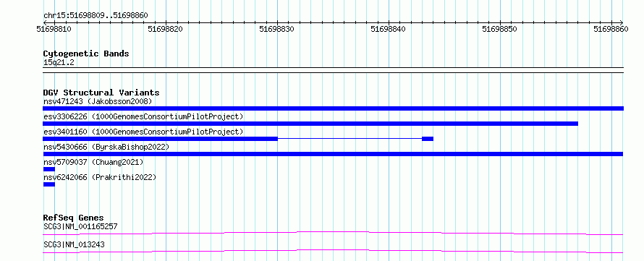Select the RefSeq Genes track title

point(74,218)
